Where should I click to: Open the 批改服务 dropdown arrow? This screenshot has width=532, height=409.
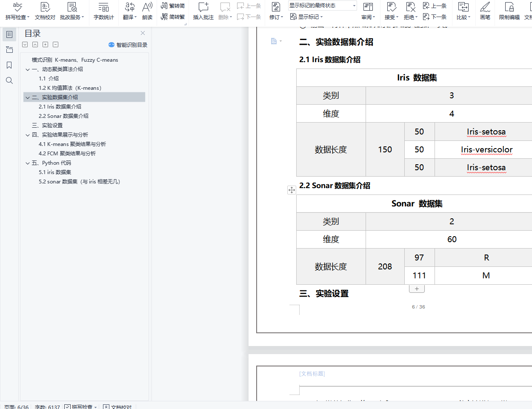coord(83,17)
